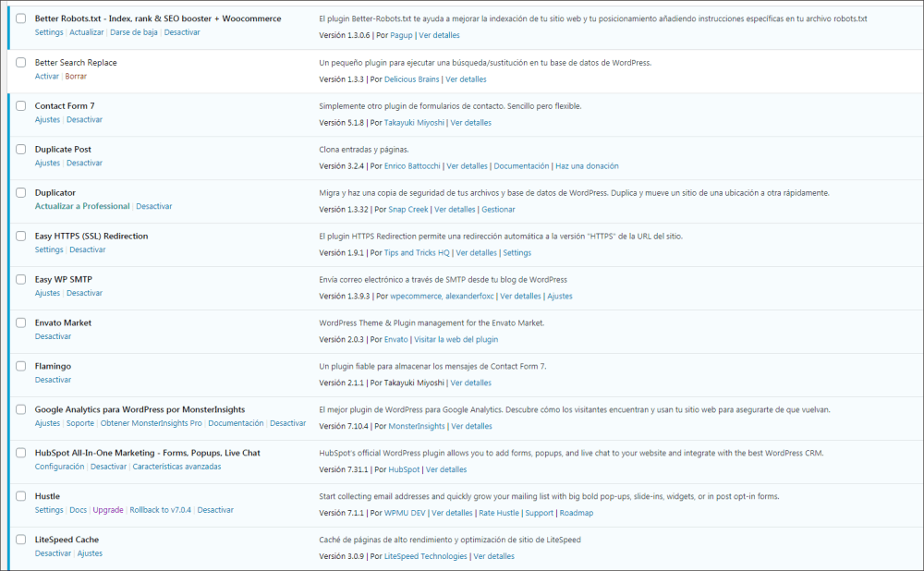The height and width of the screenshot is (571, 924).
Task: Deactivate the LiteSpeed Cache plugin
Action: [x=53, y=553]
